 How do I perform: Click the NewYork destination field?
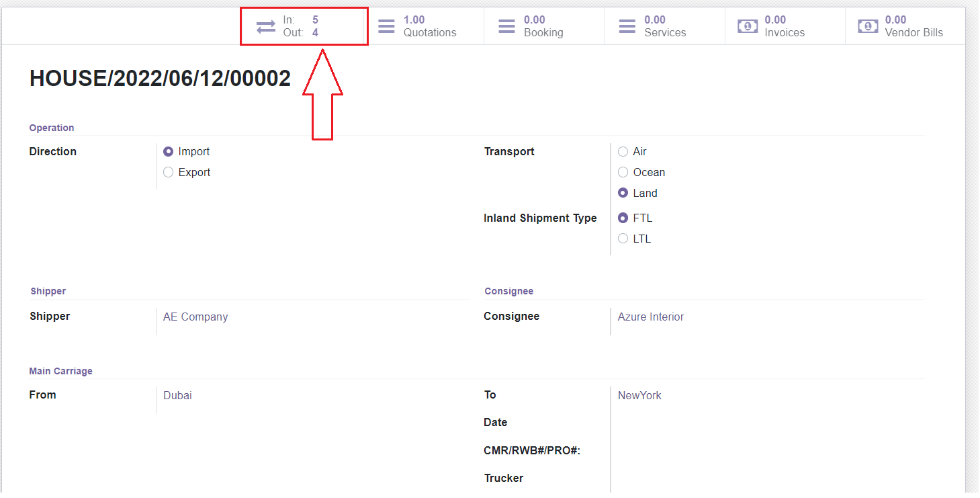tap(639, 396)
